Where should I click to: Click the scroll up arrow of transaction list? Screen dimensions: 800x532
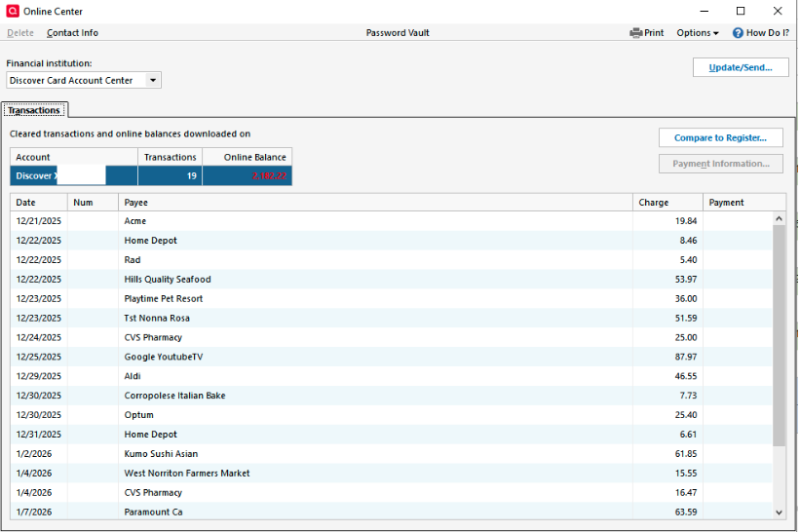click(x=779, y=219)
